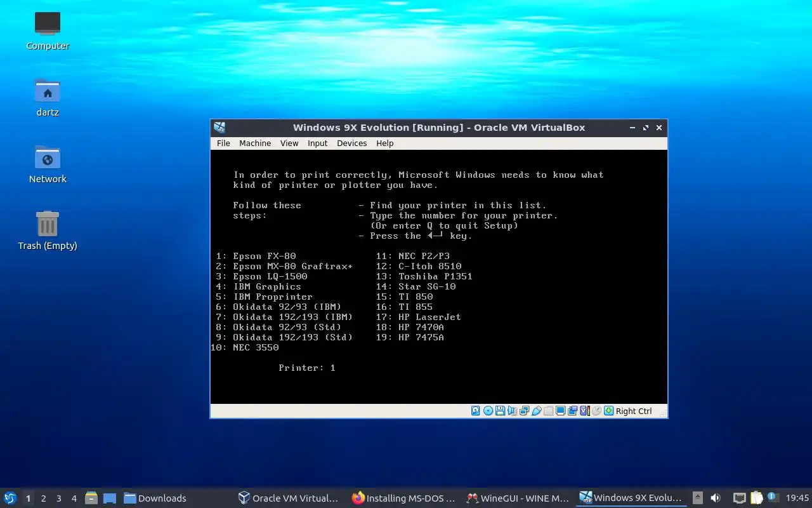Open the Help menu
Screen dimensions: 812x508
[384, 144]
